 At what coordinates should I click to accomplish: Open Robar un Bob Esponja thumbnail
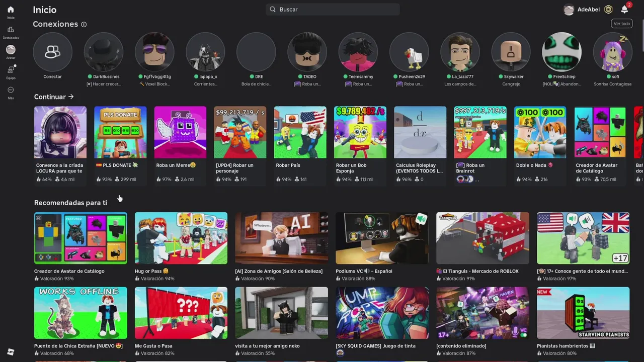[360, 132]
